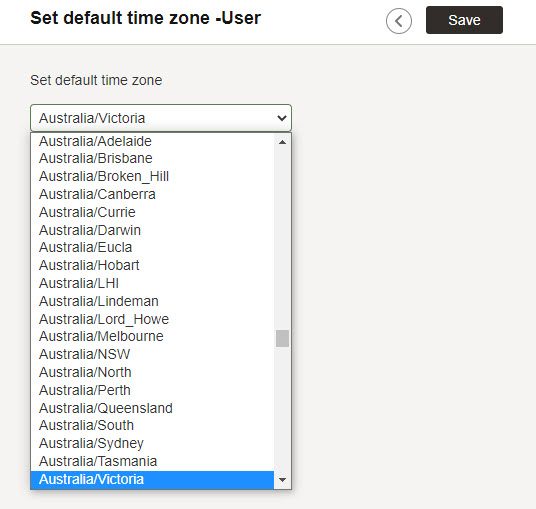Select Australia/Perth time zone

(x=152, y=390)
